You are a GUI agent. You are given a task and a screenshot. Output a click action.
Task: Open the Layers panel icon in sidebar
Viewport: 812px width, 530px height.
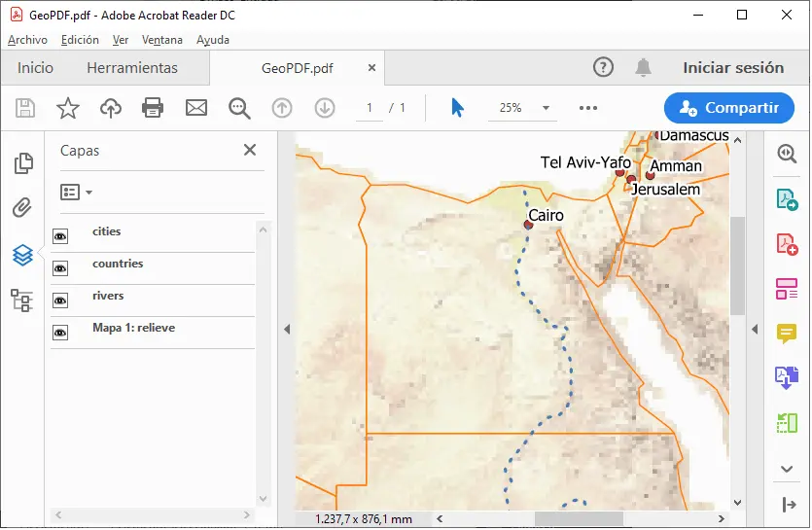pos(23,256)
